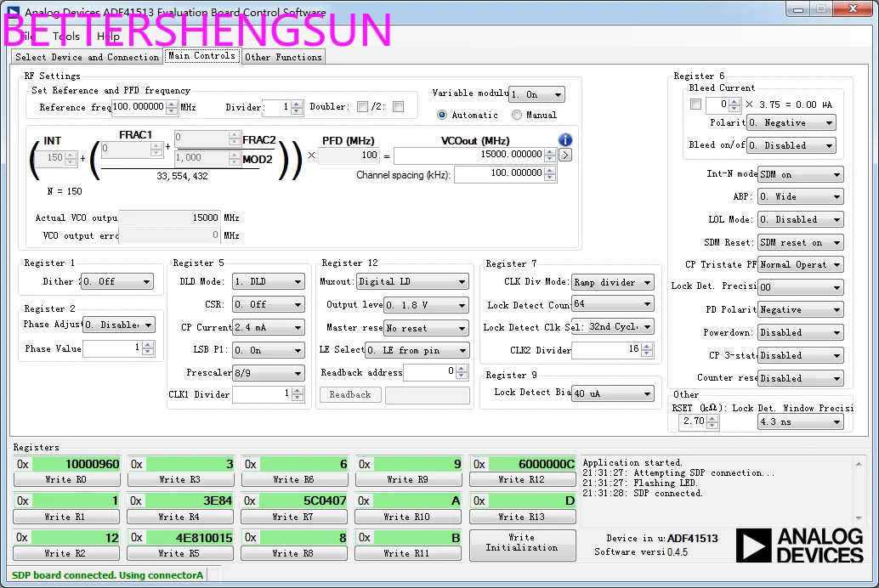
Task: Open the Phase Adjust dropdown
Action: pos(118,325)
